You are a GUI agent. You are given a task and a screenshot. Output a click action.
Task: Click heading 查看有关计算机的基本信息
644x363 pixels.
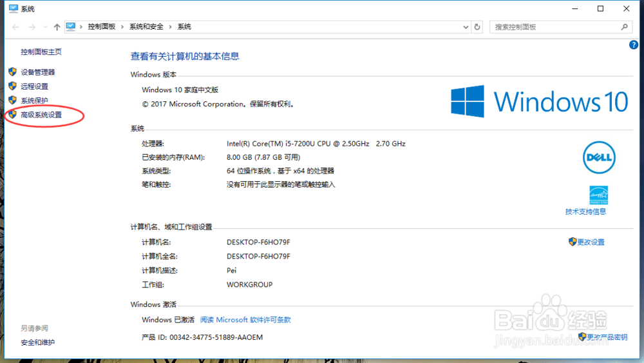[185, 56]
